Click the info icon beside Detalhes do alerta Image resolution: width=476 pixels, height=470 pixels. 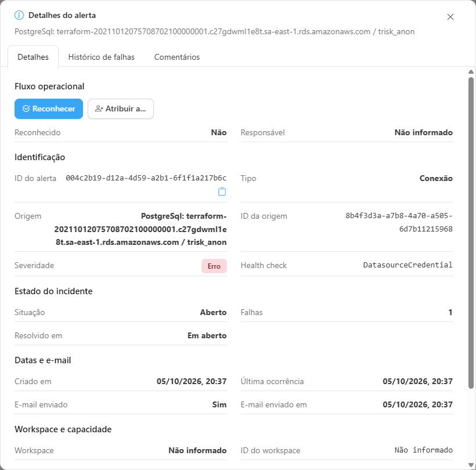click(19, 15)
